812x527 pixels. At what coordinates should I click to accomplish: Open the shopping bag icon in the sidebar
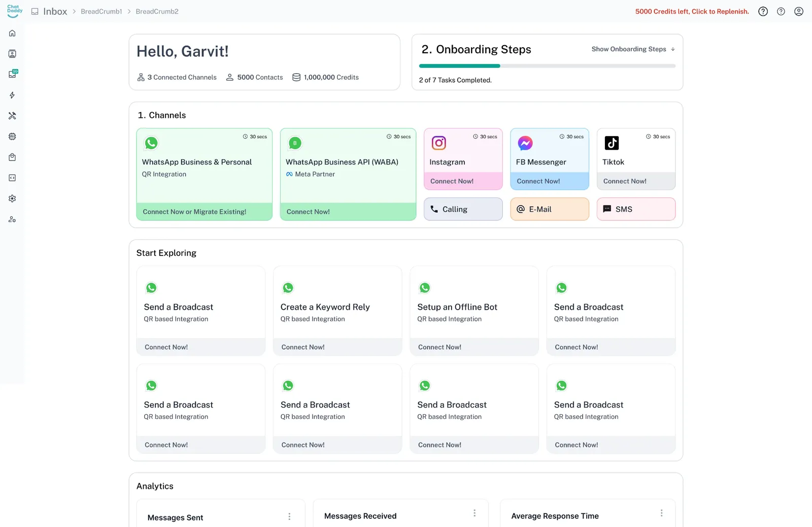pos(12,157)
